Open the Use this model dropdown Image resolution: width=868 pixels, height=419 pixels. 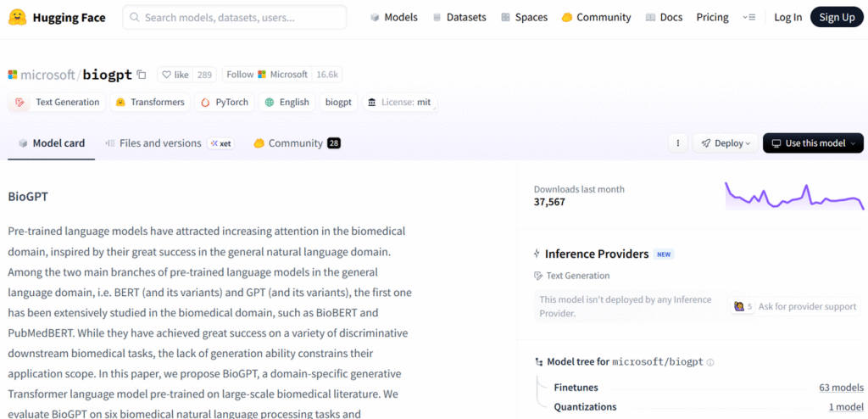[813, 143]
